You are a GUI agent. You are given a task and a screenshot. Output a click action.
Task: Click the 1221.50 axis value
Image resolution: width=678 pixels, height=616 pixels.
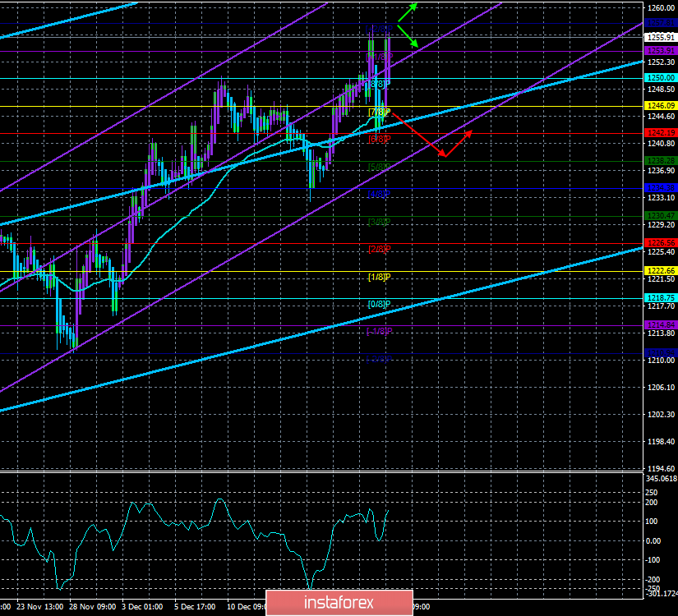pos(661,278)
